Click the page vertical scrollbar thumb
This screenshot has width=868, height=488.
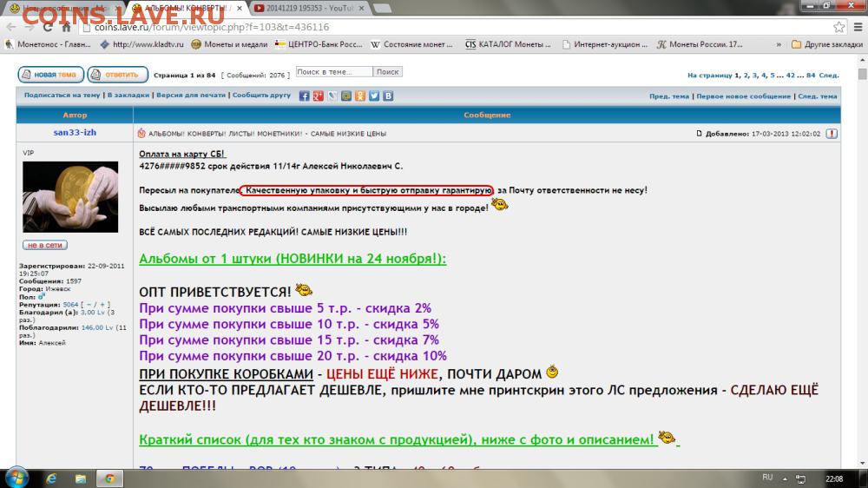click(863, 73)
